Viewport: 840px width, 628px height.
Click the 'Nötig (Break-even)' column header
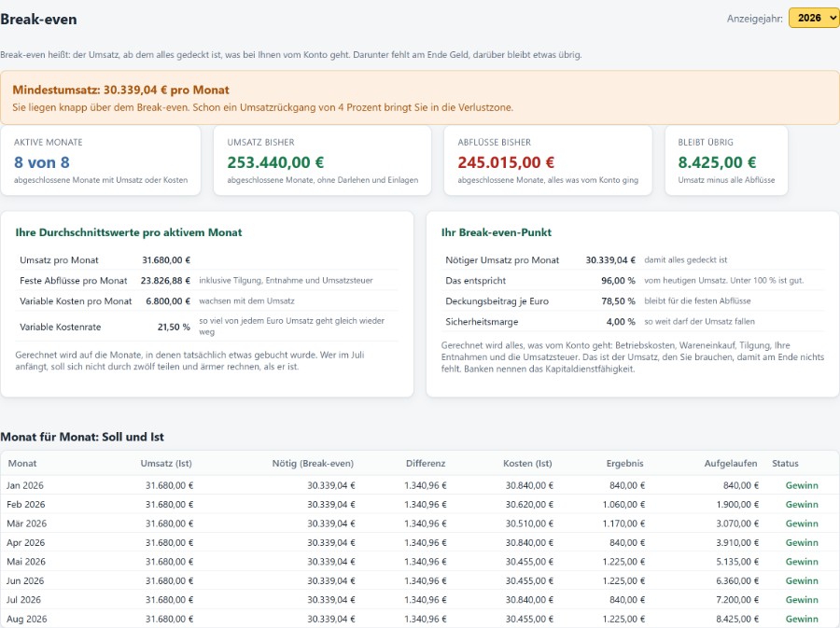click(x=313, y=464)
